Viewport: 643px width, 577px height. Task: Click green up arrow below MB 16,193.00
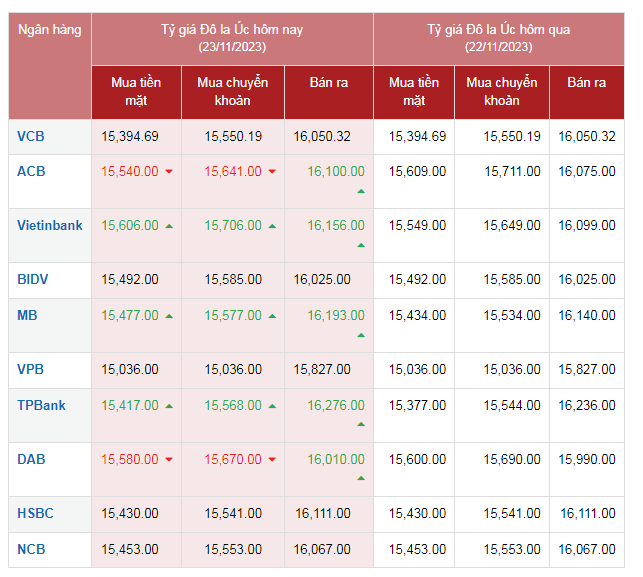click(361, 335)
